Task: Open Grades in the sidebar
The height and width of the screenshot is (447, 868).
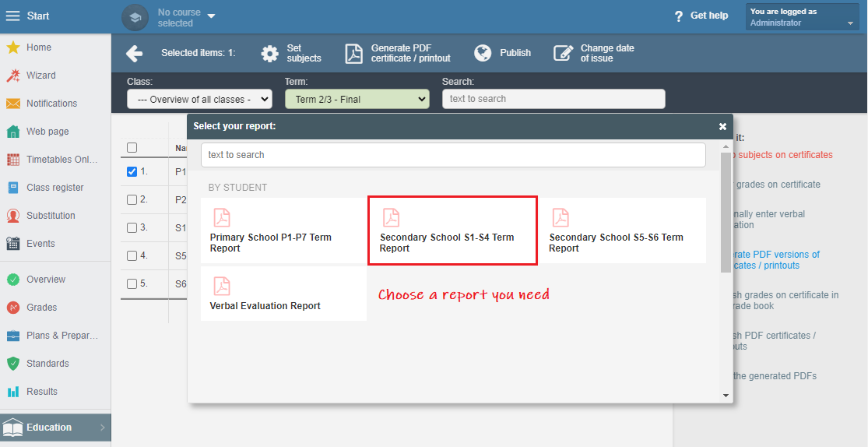Action: click(x=42, y=308)
